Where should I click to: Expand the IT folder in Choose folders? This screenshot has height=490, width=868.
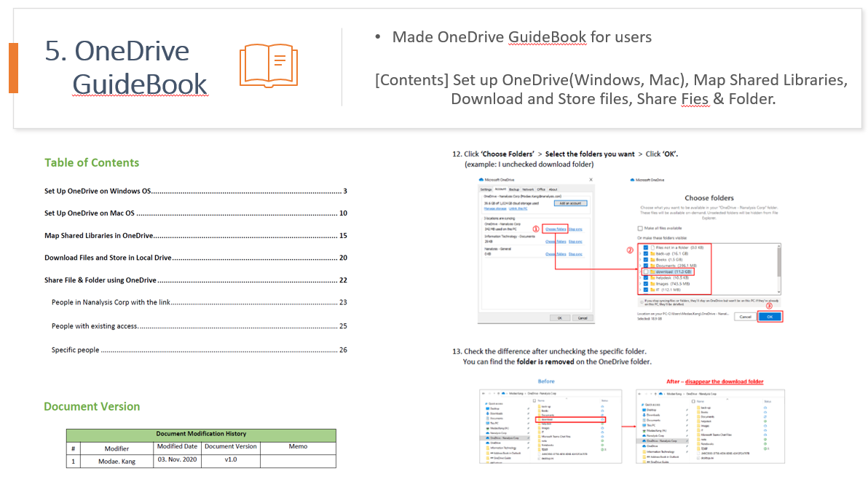tap(640, 290)
